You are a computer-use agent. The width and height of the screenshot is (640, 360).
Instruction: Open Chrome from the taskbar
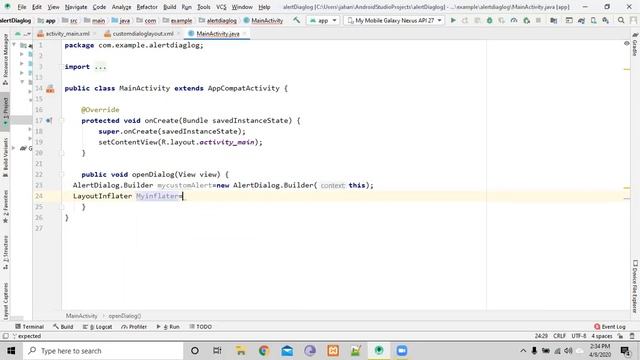[x=264, y=351]
